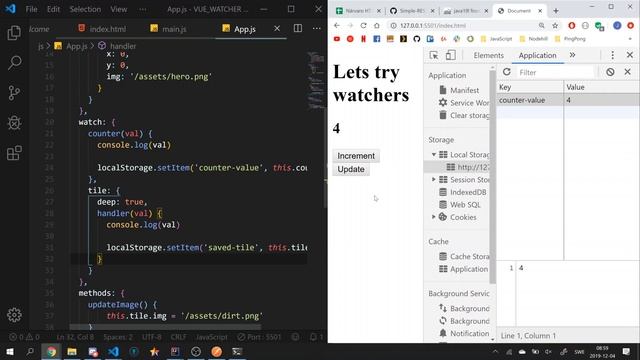The width and height of the screenshot is (640, 360).
Task: Open Manifest in the Application panel
Action: pyautogui.click(x=460, y=90)
